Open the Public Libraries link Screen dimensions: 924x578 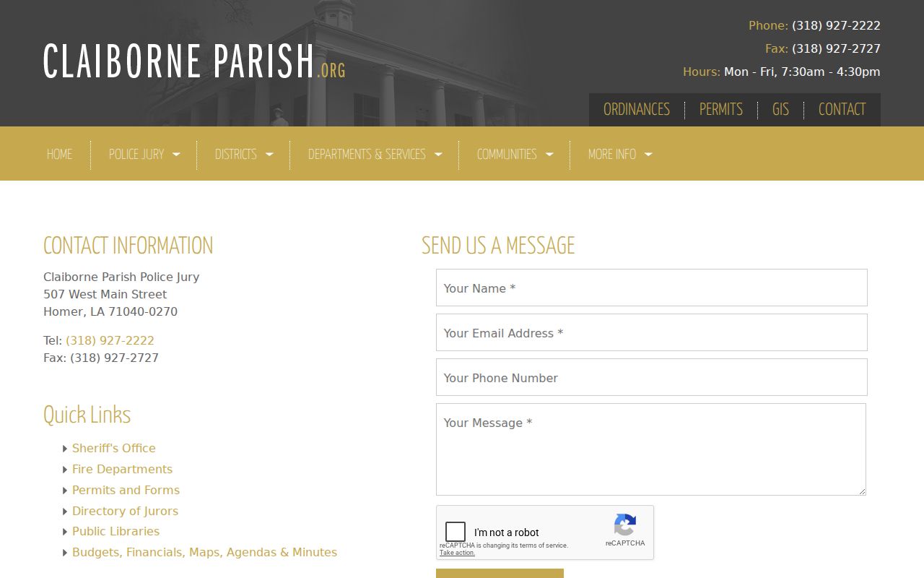[115, 531]
